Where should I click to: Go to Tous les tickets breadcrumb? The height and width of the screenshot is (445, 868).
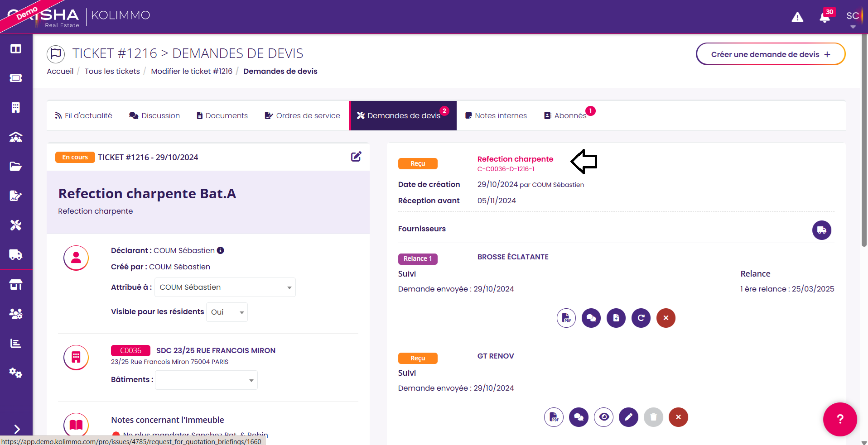coord(112,71)
